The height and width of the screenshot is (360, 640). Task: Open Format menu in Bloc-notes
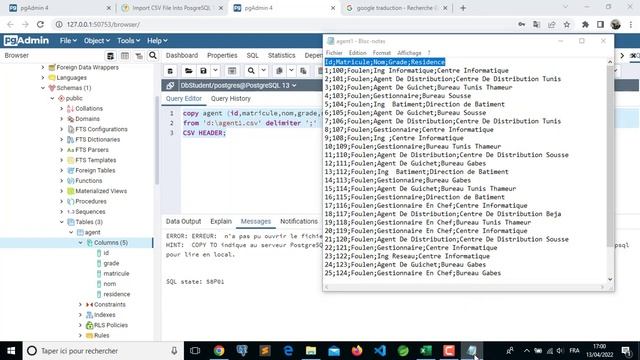coord(382,53)
